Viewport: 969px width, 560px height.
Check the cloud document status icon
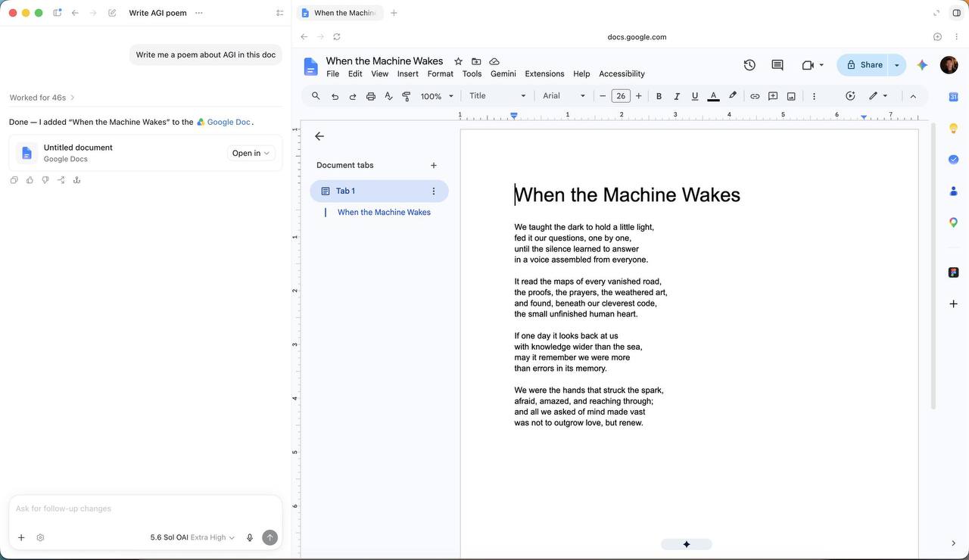(x=494, y=61)
